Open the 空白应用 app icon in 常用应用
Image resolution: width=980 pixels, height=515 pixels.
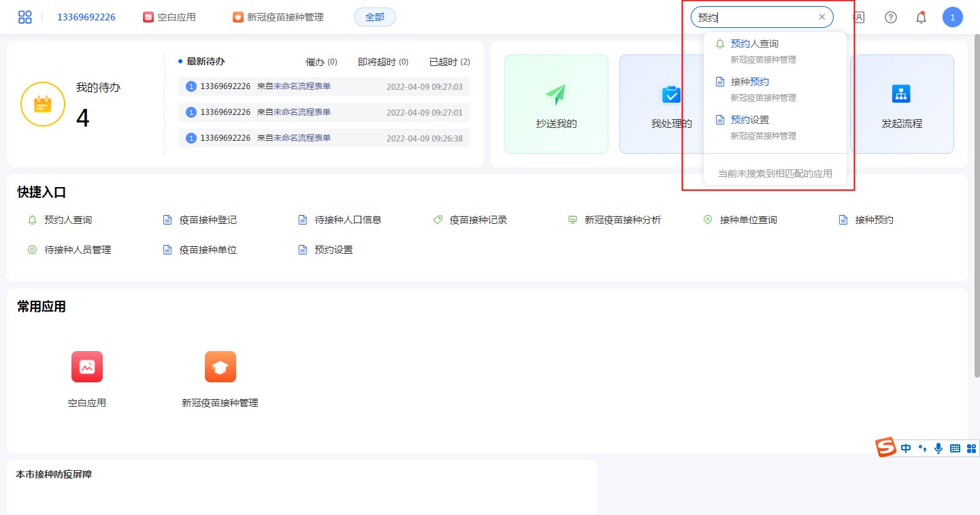[x=87, y=367]
